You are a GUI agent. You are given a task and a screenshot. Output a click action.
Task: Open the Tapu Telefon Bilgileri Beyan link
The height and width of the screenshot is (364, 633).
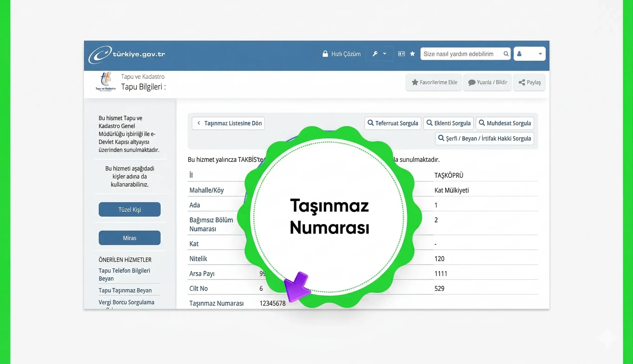(x=124, y=274)
